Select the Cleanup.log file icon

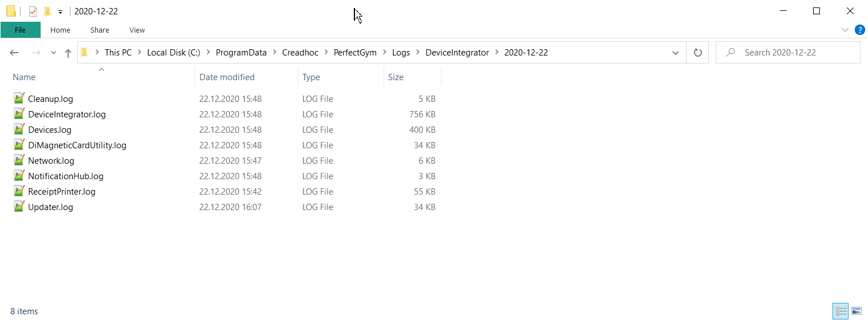pos(19,98)
